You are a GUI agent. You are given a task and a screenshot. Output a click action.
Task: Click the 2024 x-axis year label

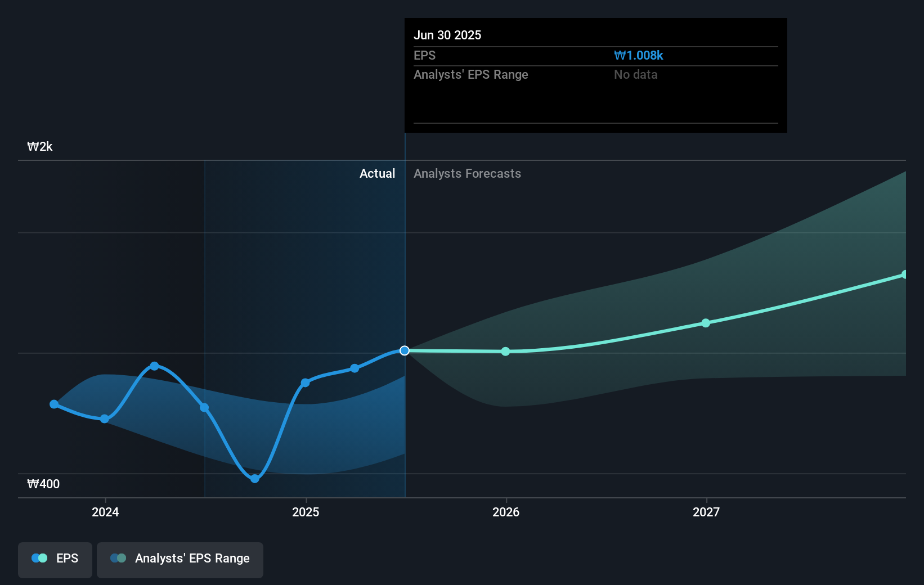pyautogui.click(x=105, y=512)
